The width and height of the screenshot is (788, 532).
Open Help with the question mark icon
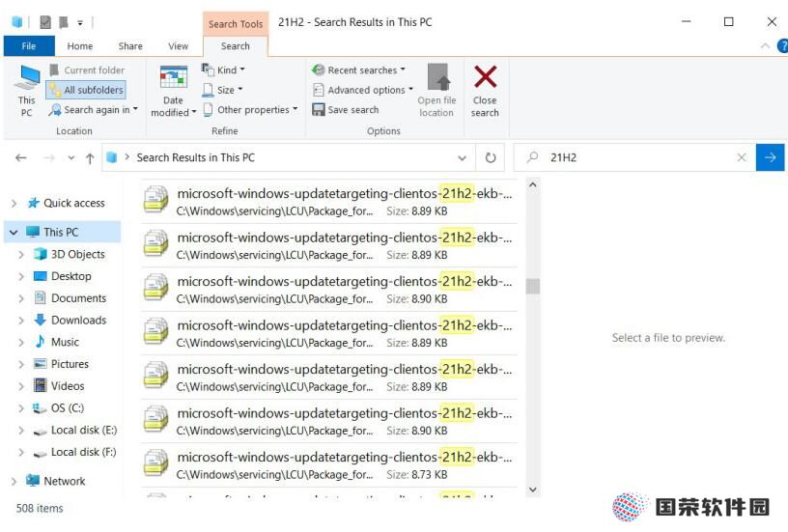pyautogui.click(x=782, y=46)
